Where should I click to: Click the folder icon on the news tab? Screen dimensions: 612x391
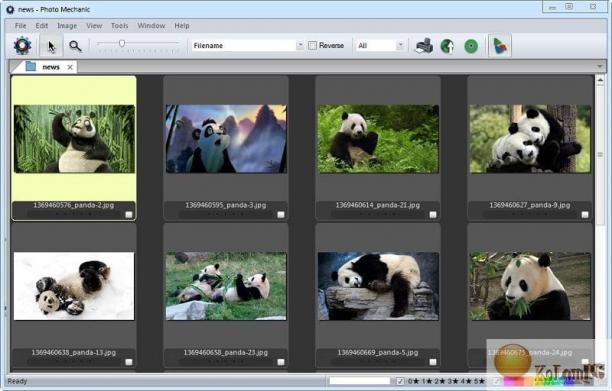pyautogui.click(x=30, y=67)
